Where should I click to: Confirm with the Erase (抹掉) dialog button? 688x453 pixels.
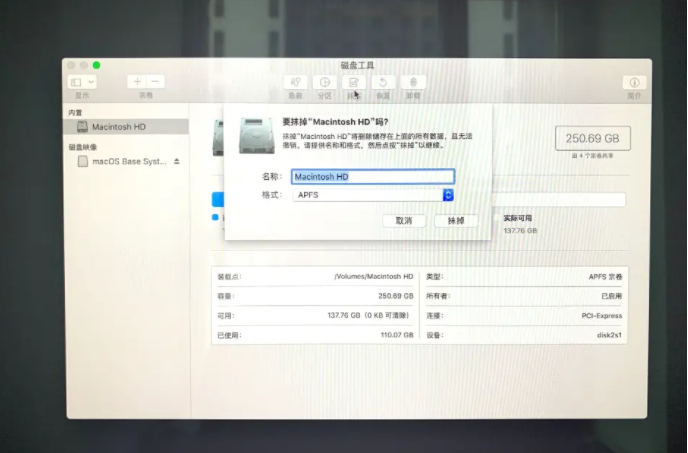click(x=455, y=220)
